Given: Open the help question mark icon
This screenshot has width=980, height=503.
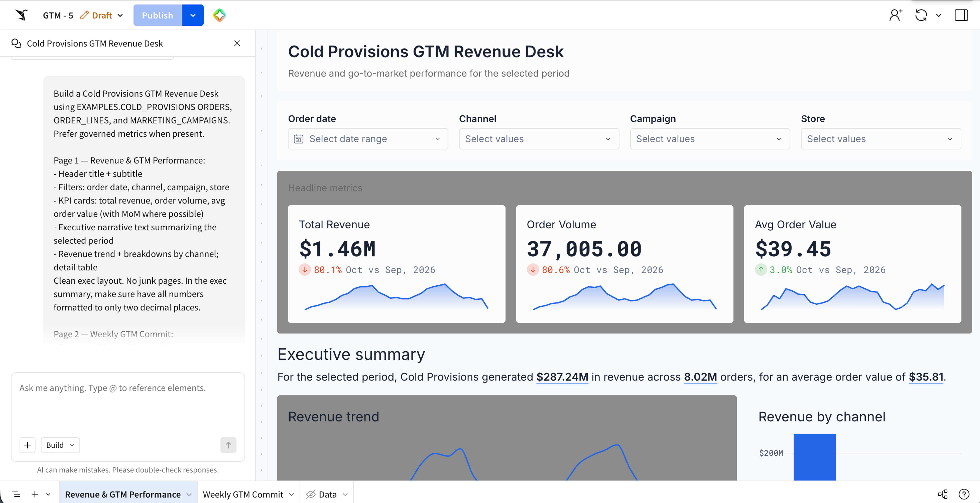Looking at the screenshot, I should tap(964, 494).
